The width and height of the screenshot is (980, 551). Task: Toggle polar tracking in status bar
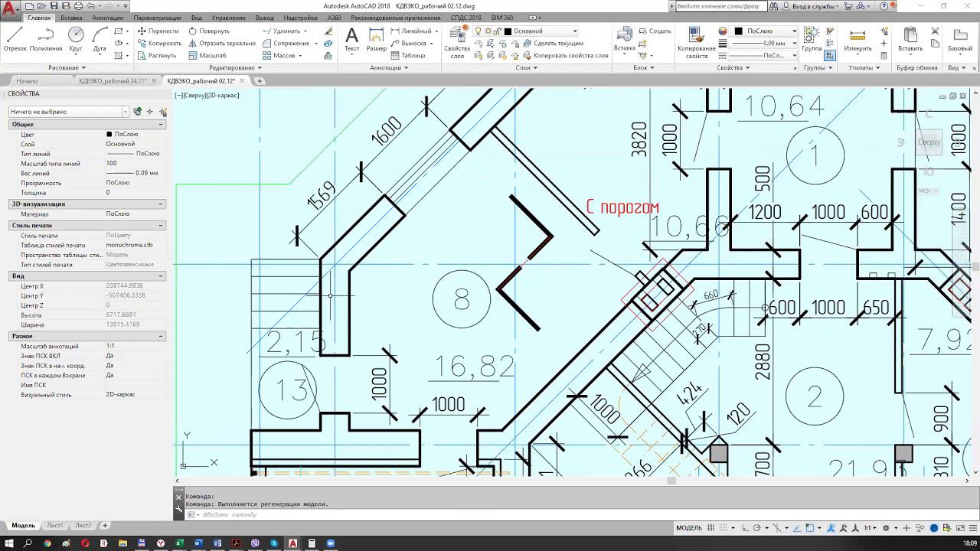756,528
